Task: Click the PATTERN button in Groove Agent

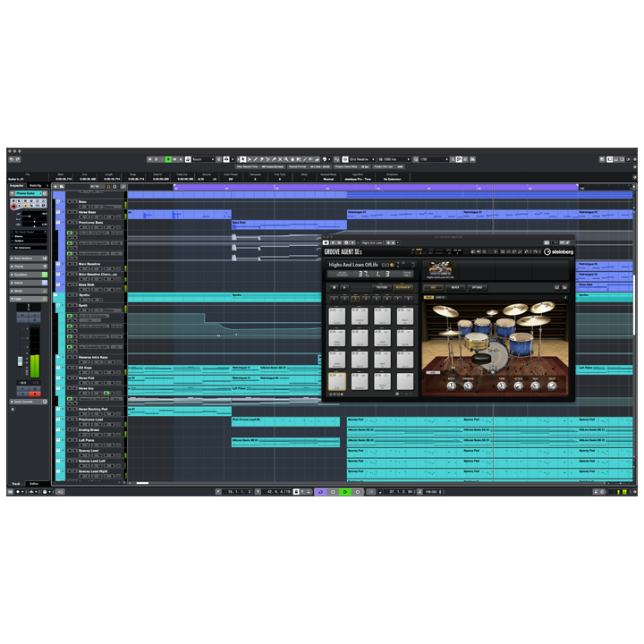Action: coord(380,287)
